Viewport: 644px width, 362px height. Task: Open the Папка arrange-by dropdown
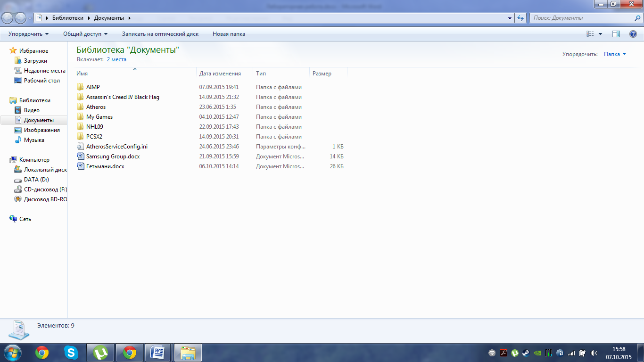click(615, 54)
